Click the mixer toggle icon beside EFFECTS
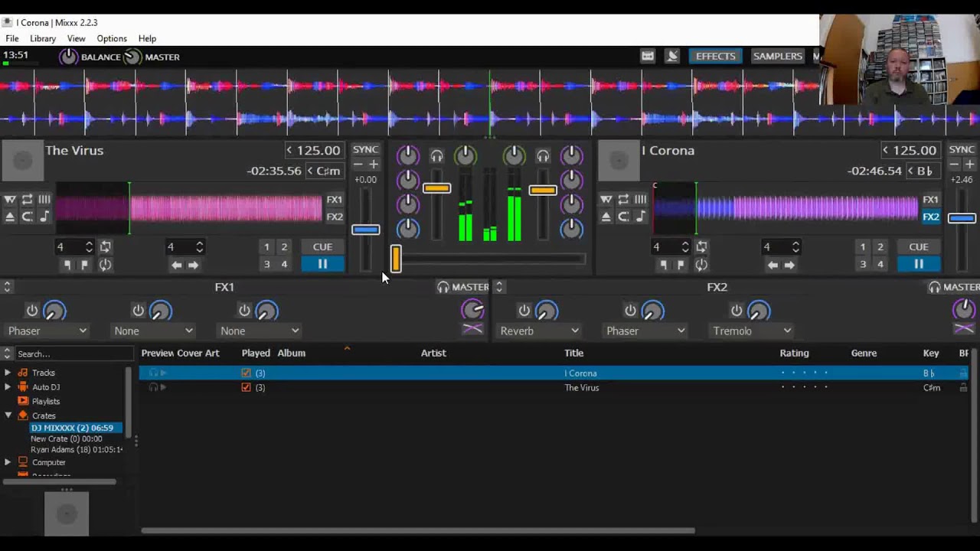This screenshot has width=980, height=551. pyautogui.click(x=648, y=56)
